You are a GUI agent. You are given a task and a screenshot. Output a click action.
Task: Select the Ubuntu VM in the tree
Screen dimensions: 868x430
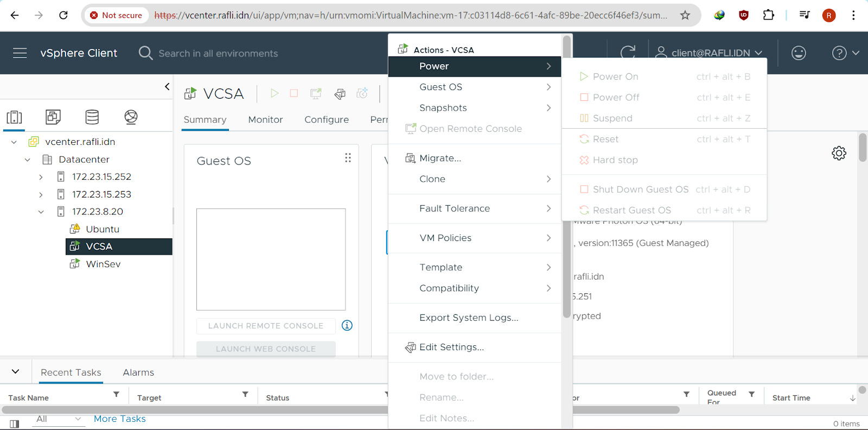102,229
